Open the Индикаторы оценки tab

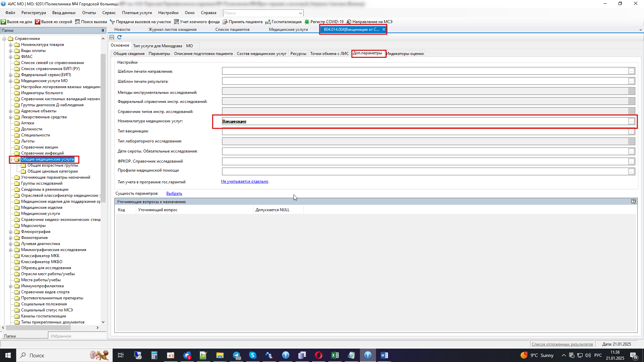coord(405,54)
